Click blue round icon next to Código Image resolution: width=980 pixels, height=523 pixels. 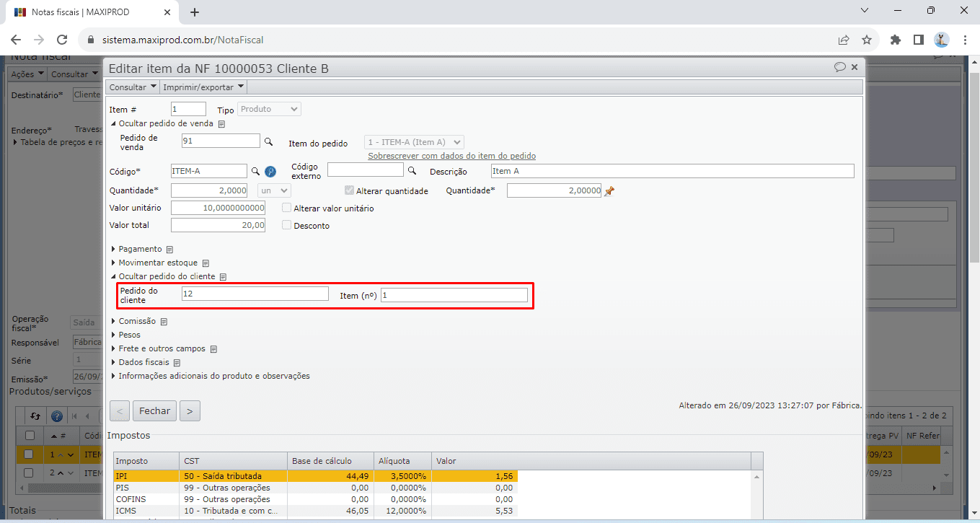[270, 172]
